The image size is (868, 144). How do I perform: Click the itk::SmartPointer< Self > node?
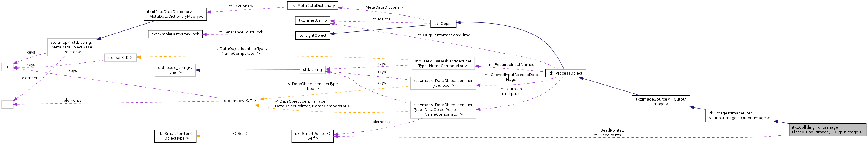tap(313, 136)
